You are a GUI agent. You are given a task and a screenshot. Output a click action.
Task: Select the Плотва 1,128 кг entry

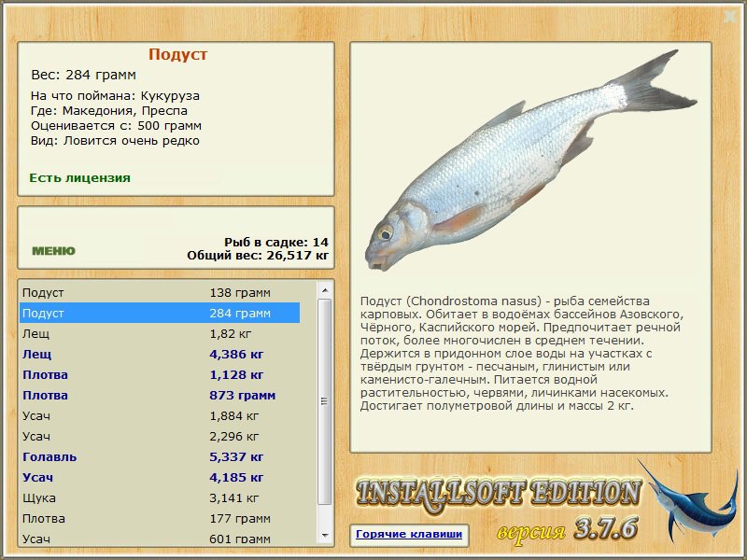click(x=160, y=375)
